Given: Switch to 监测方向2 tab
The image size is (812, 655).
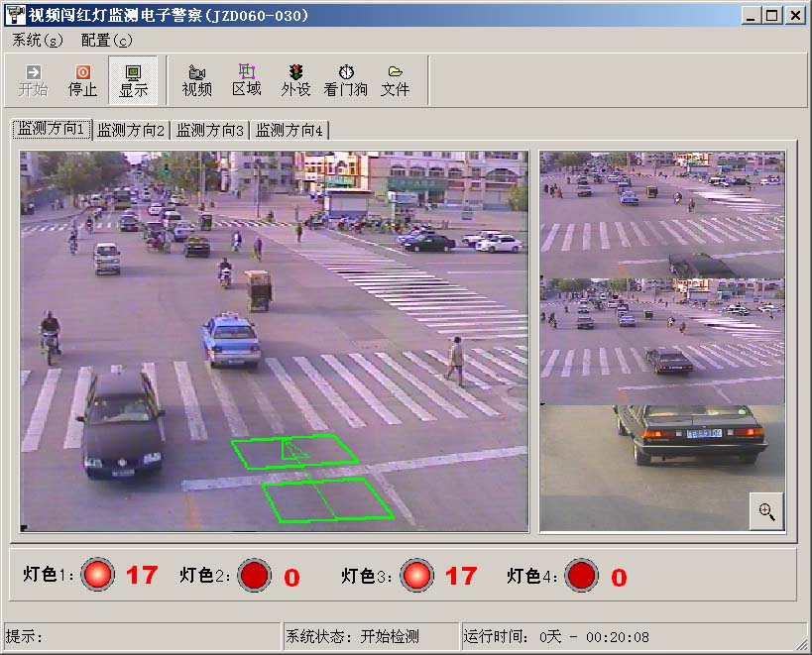Looking at the screenshot, I should point(131,131).
